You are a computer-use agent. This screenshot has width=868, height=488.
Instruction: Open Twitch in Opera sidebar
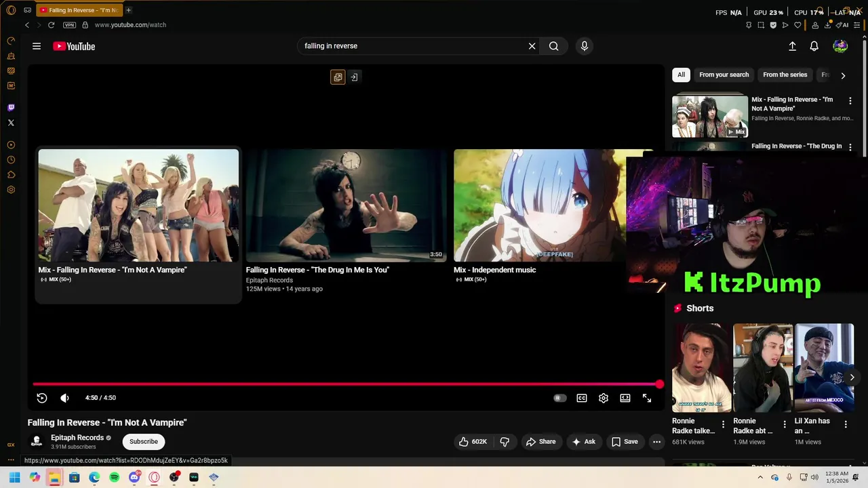point(11,108)
